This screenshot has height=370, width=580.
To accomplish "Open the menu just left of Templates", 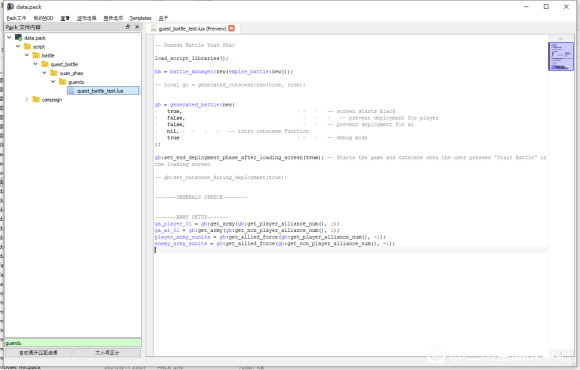I will point(113,18).
